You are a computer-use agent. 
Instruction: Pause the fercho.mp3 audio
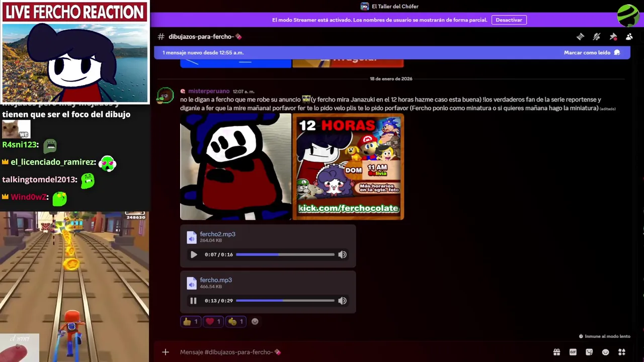[193, 301]
